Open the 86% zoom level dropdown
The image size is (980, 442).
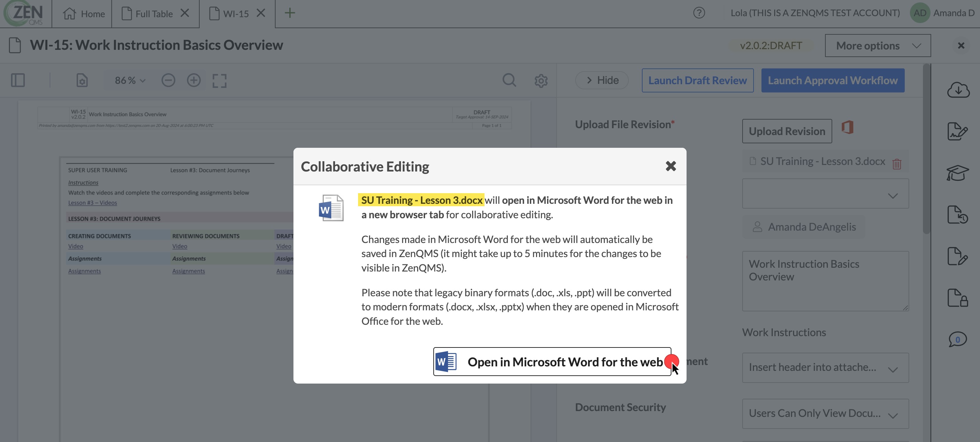click(x=130, y=80)
